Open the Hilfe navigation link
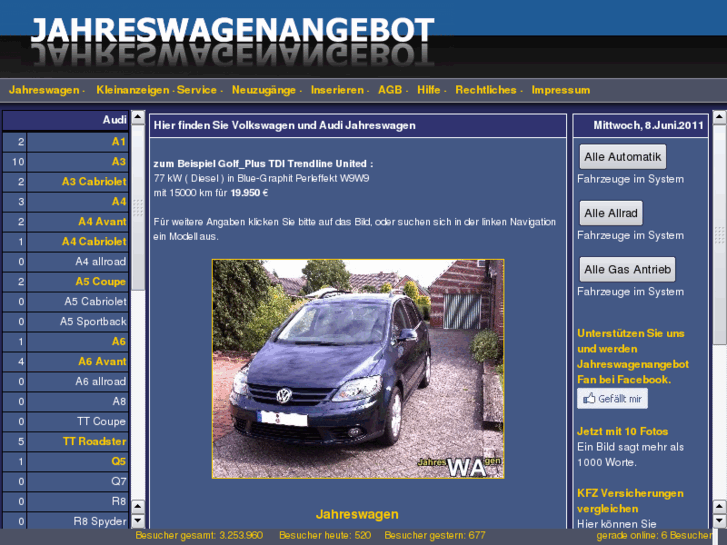 pyautogui.click(x=428, y=90)
